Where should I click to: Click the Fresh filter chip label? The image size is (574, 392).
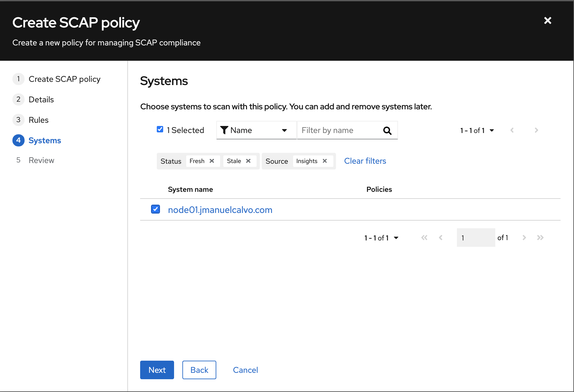[x=197, y=161]
